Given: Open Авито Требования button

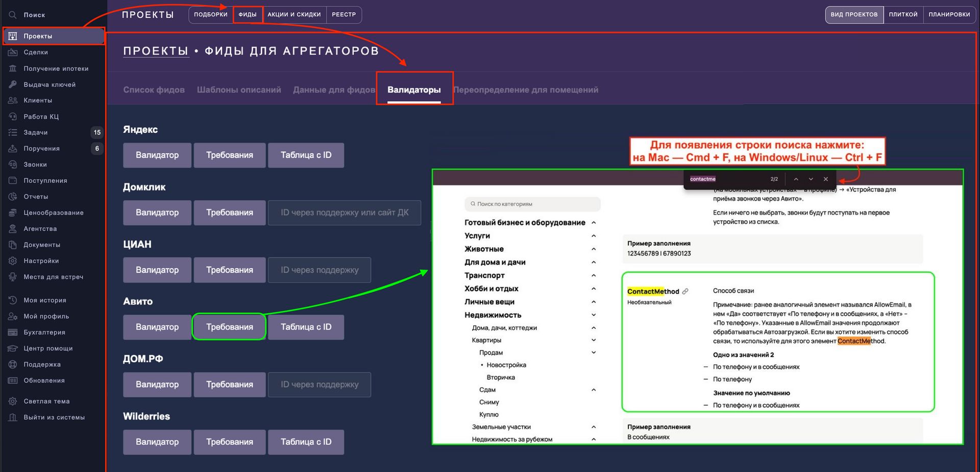Looking at the screenshot, I should coord(230,327).
